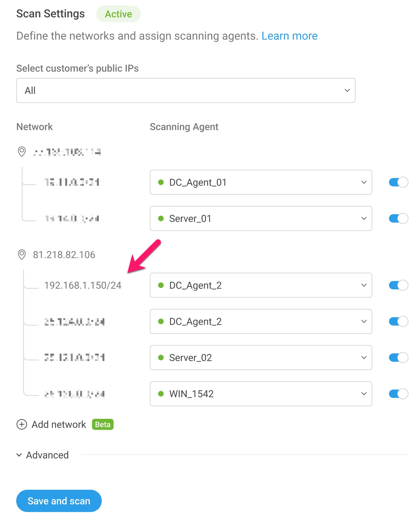420x527 pixels.
Task: Click the Active status badge
Action: click(118, 14)
